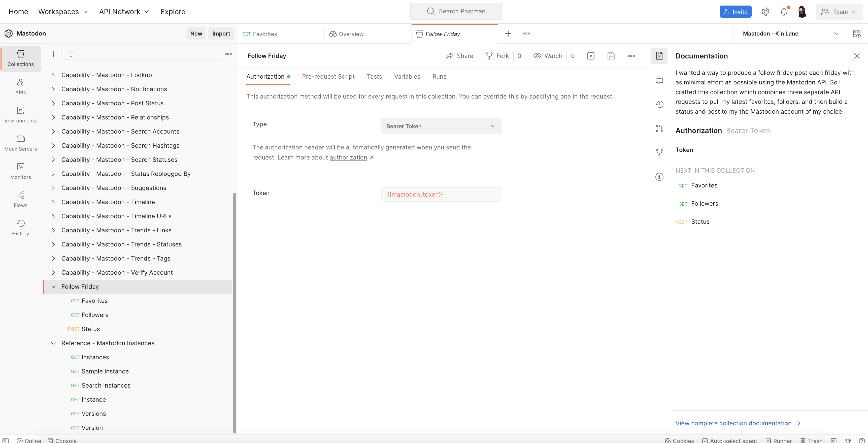Open the API Network dropdown menu
Image resolution: width=868 pixels, height=443 pixels.
[124, 11]
